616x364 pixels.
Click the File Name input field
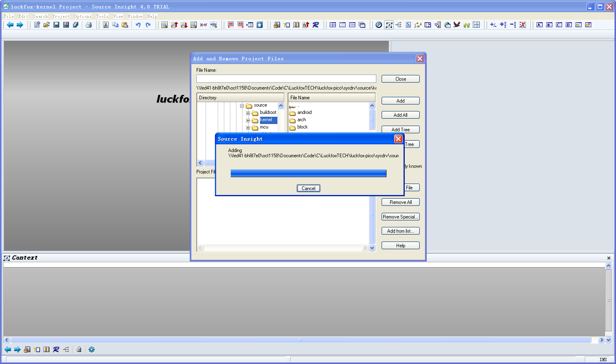pyautogui.click(x=286, y=79)
